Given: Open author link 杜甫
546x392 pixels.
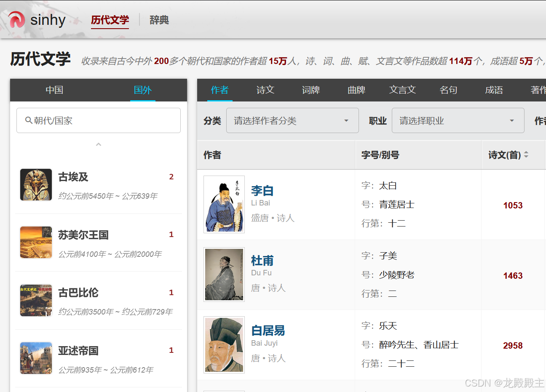Looking at the screenshot, I should pyautogui.click(x=262, y=261).
